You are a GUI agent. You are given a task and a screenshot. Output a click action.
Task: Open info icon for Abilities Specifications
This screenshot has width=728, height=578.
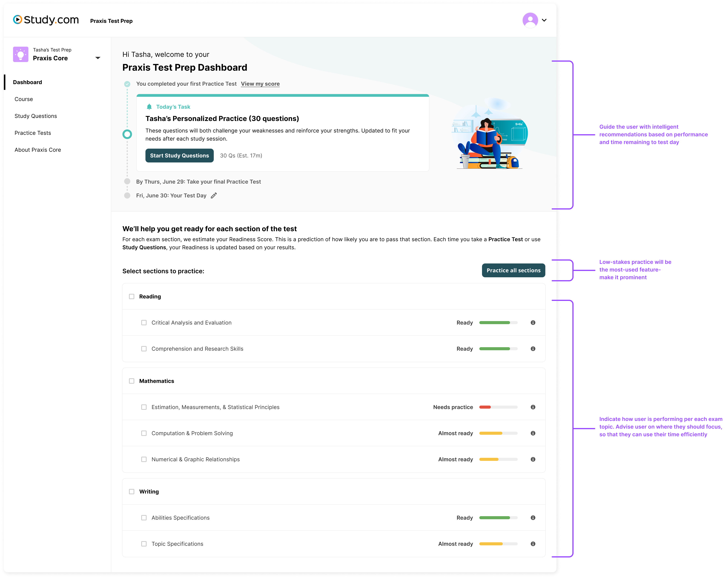coord(533,518)
